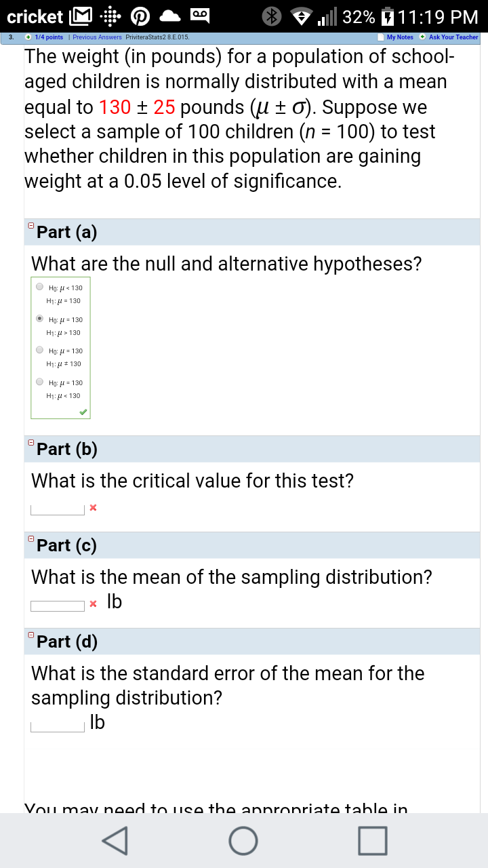Collapse the Part (a) section
The width and height of the screenshot is (488, 868).
pos(30,225)
